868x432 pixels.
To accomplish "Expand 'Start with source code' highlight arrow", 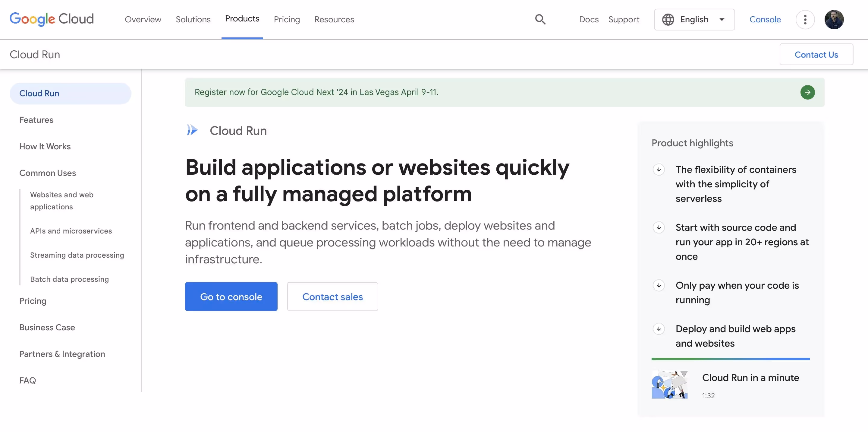I will pyautogui.click(x=659, y=228).
